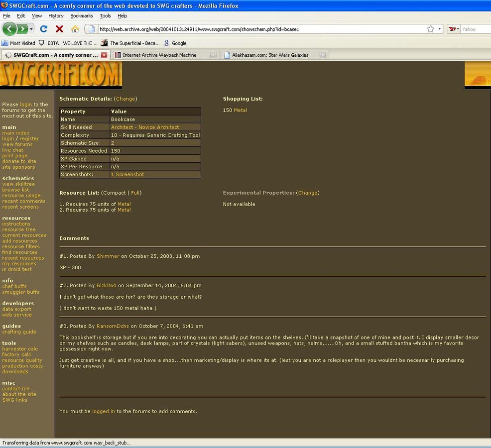Switch to the Internet Archive Wayback Machine tab
491x448 pixels.
(159, 55)
